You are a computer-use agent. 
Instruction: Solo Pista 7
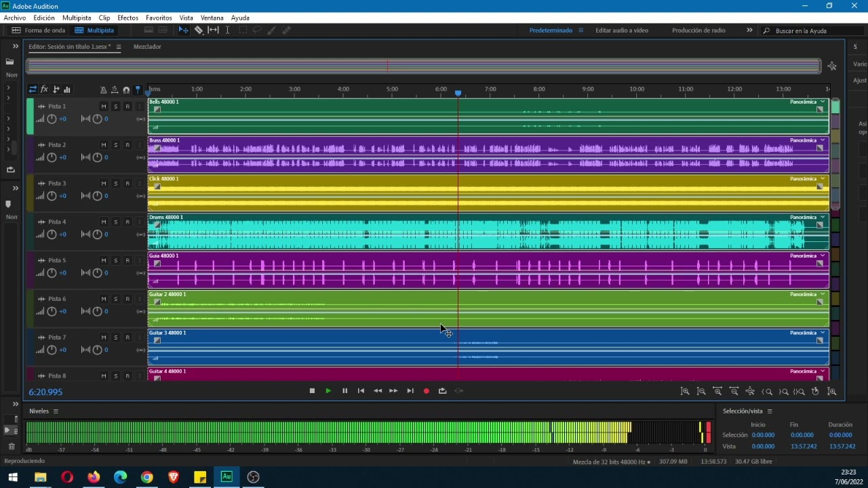point(115,338)
